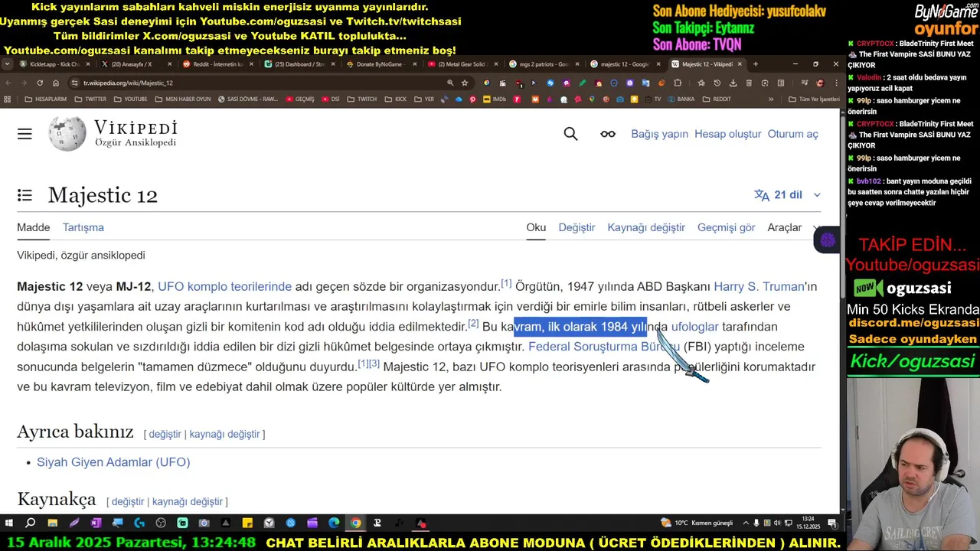Open the Chrome downloads icon

click(x=733, y=83)
